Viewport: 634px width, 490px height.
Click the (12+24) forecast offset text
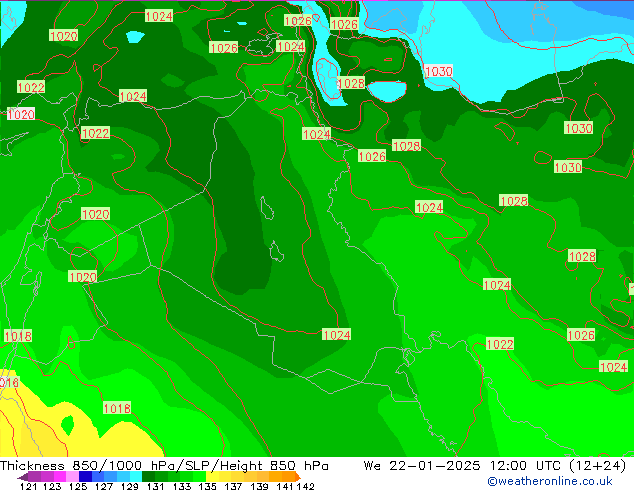click(597, 466)
